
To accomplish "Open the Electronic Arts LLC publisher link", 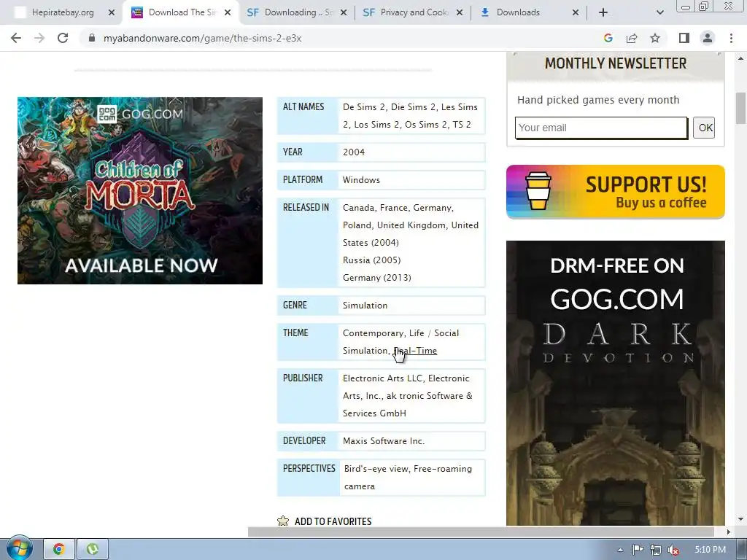I will 382,378.
